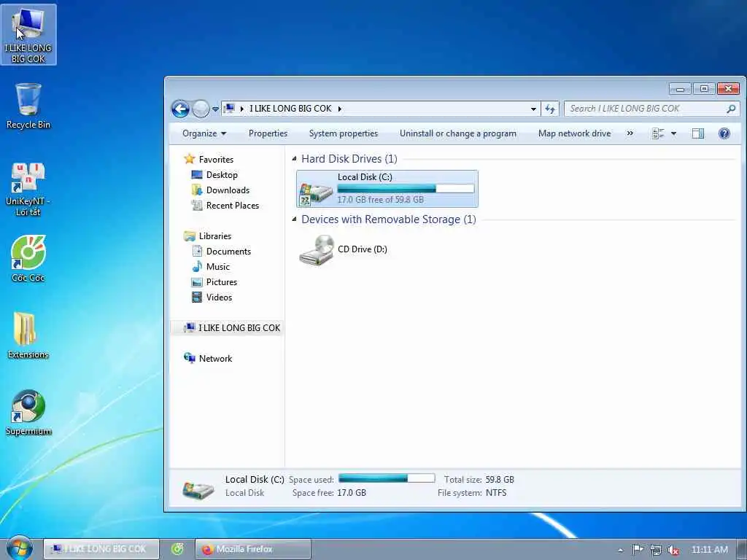
Task: Click Map network drive
Action: point(575,134)
